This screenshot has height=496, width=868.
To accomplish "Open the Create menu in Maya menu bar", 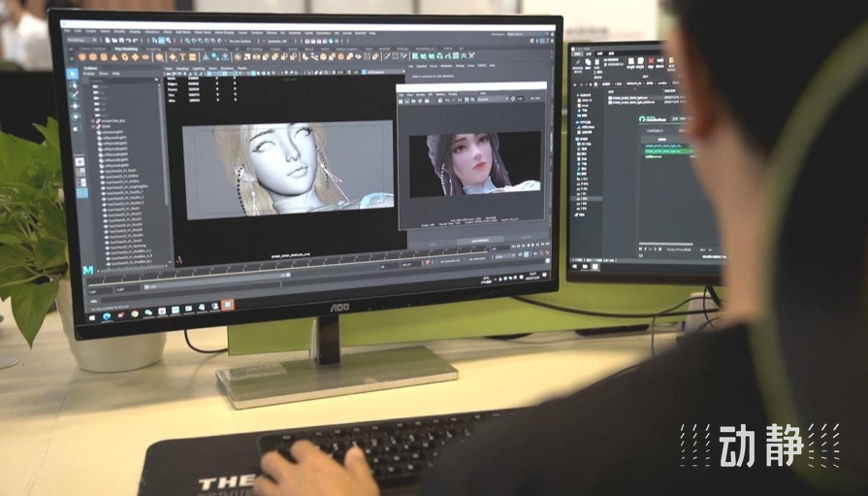I will [x=91, y=31].
